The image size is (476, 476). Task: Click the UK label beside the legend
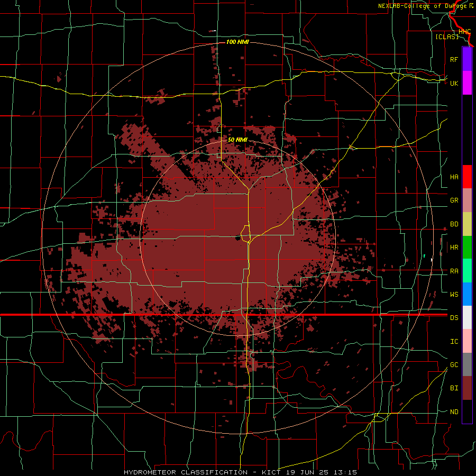click(454, 83)
